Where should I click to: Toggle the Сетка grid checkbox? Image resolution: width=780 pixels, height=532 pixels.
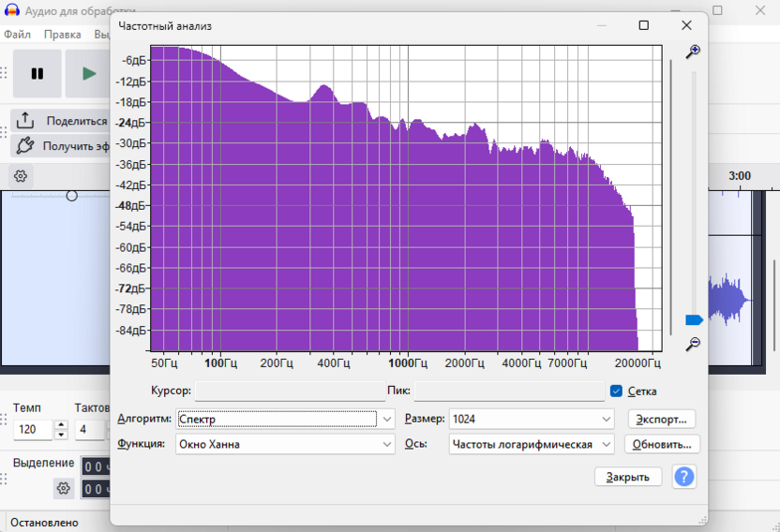click(x=616, y=392)
